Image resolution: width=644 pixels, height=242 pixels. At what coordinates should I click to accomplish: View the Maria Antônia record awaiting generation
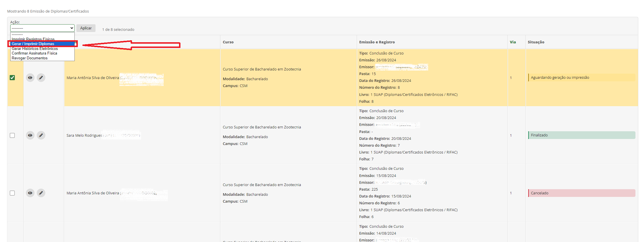30,78
